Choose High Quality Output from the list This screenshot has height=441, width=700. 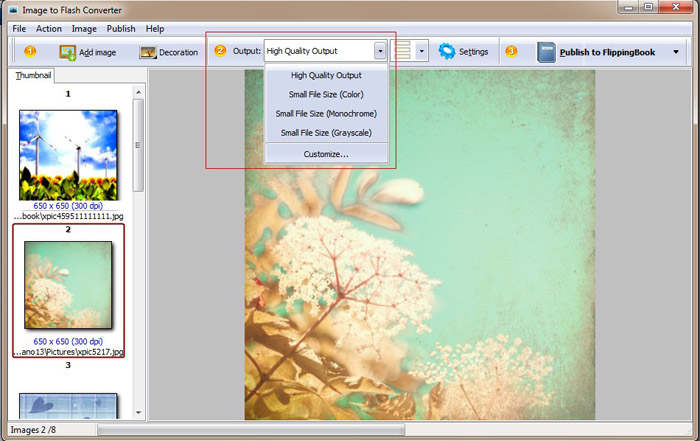point(326,75)
